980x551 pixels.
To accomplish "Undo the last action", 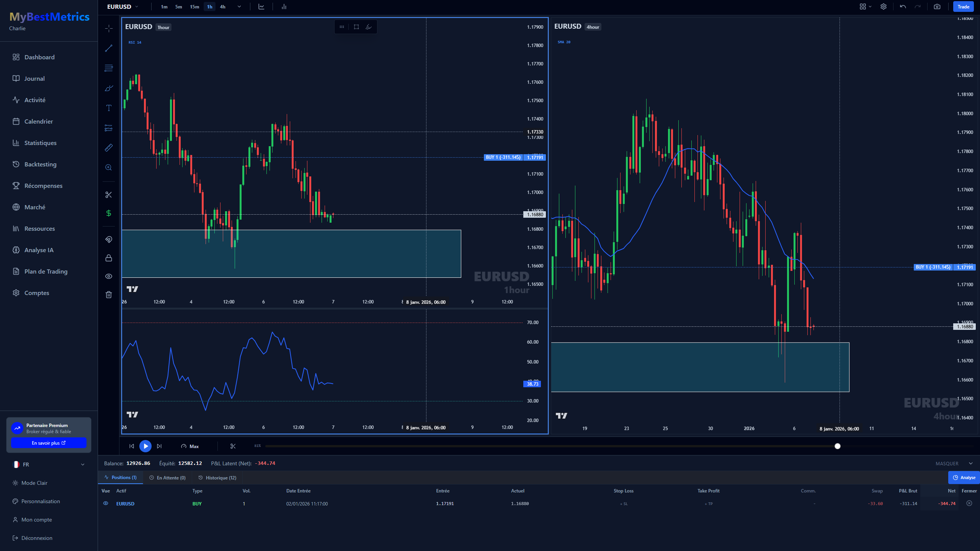I will coord(903,7).
